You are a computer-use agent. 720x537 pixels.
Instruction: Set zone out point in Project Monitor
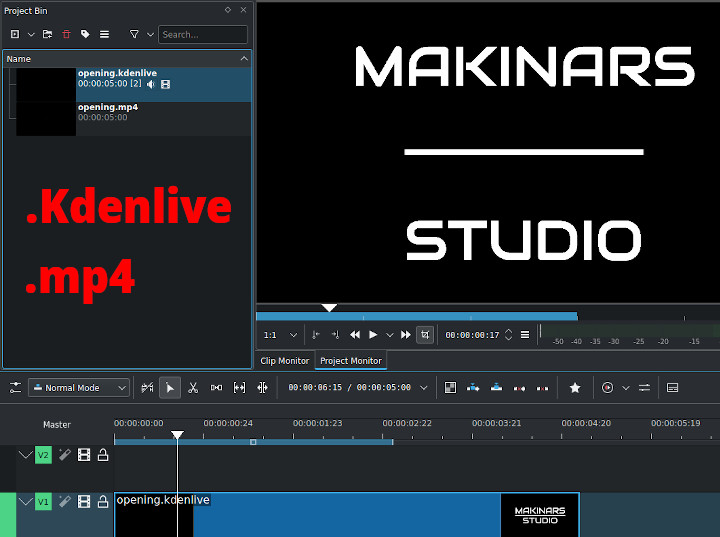(x=335, y=335)
